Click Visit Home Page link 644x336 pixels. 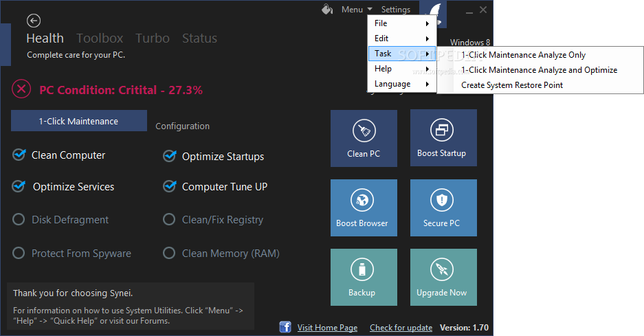point(327,327)
